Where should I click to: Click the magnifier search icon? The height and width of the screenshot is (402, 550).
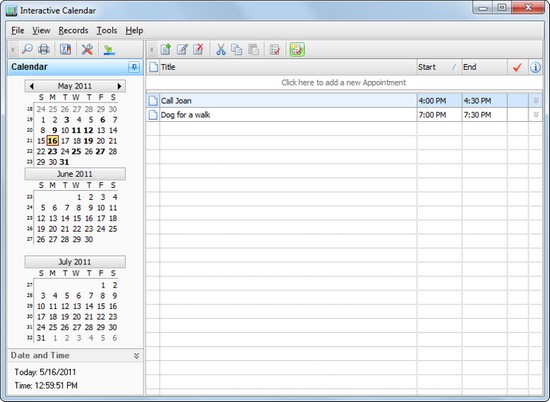pos(27,49)
